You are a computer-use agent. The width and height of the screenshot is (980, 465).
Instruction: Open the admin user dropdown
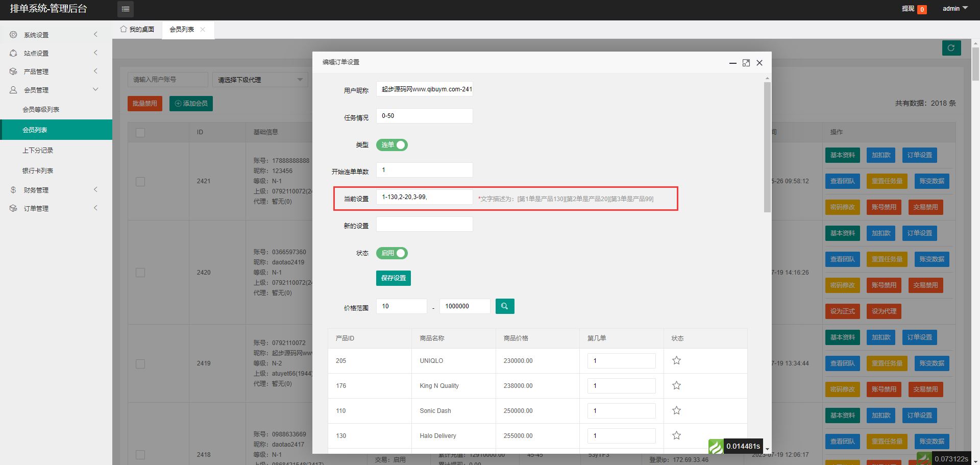click(954, 9)
